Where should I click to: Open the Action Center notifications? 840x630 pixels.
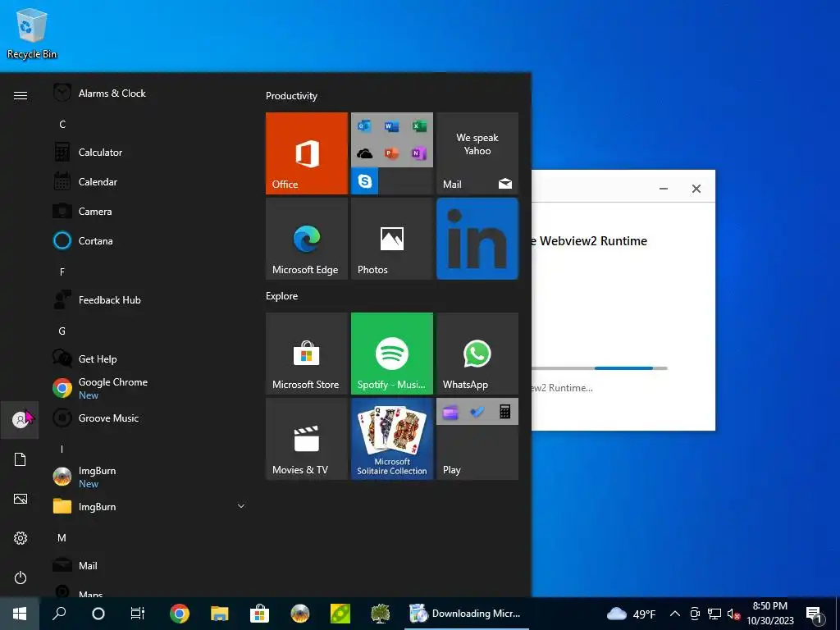815,614
